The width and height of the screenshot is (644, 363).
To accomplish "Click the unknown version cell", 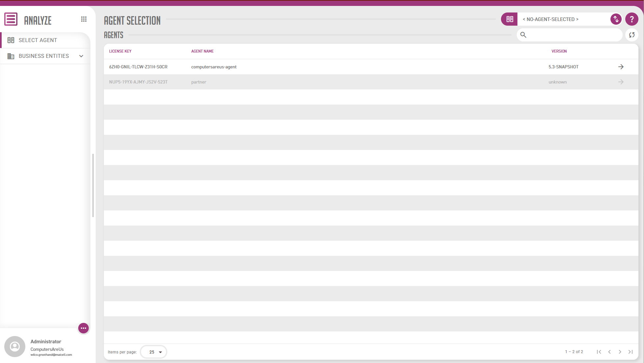I will pos(558,82).
